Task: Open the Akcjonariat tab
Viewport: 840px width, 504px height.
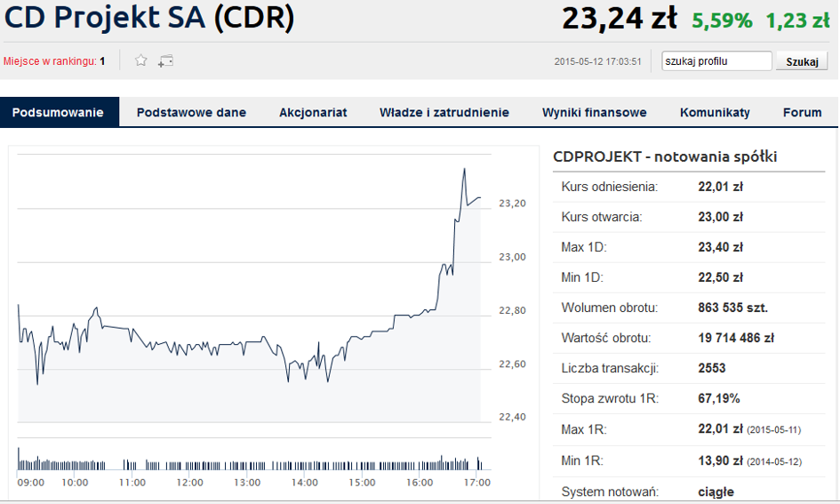Action: coord(313,113)
